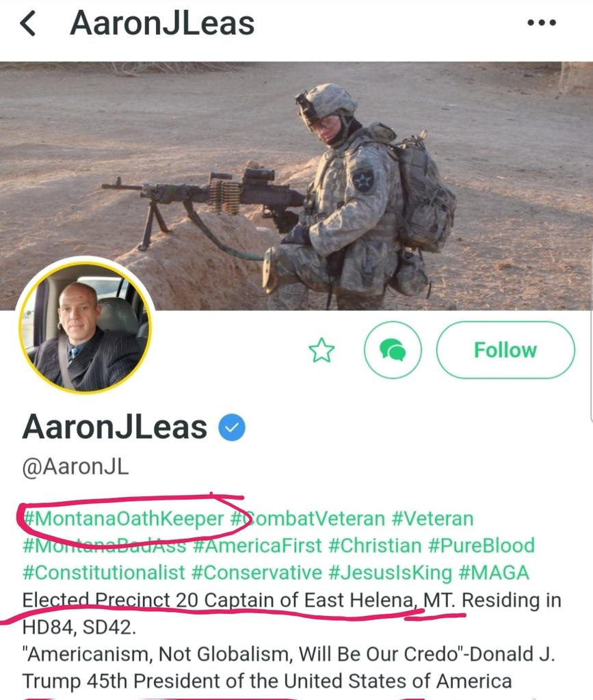593x700 pixels.
Task: Tap the star favorite icon
Action: pos(321,350)
